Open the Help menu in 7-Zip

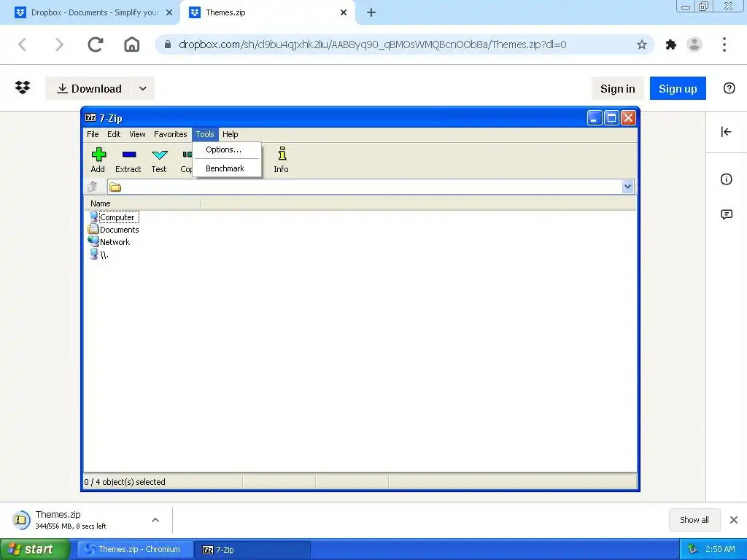point(230,134)
